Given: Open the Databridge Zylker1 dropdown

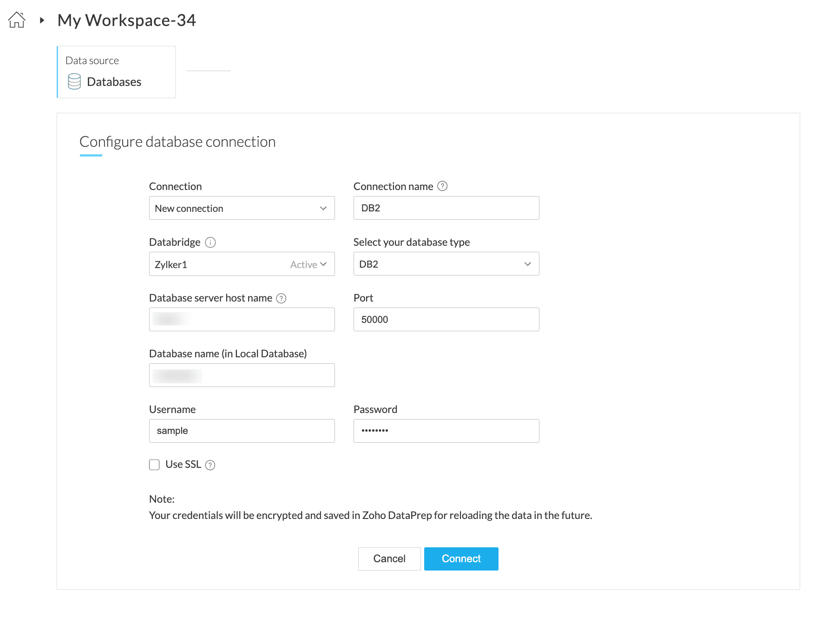Looking at the screenshot, I should pos(242,264).
